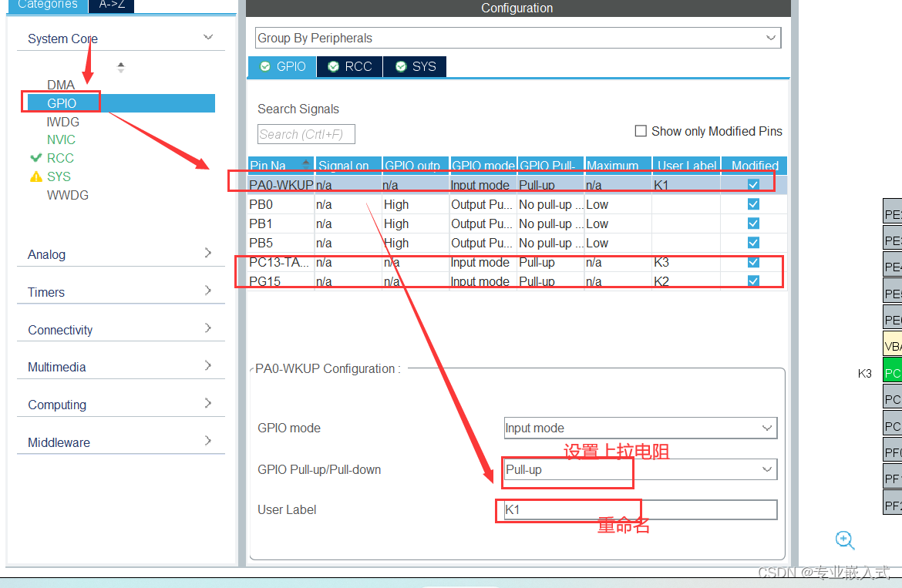Select the PC13-TA... pin row
This screenshot has height=588, width=902.
[517, 262]
